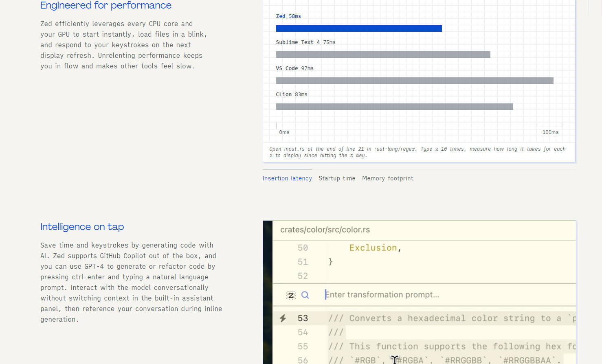
Task: Click the 'Exclusion,' code token
Action: click(375, 248)
